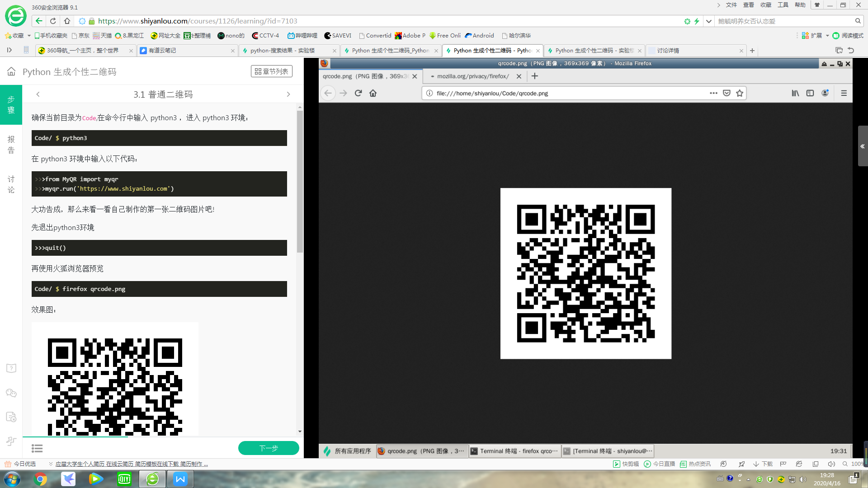Open the 讨论 sidebar section
The image size is (868, 488).
11,184
